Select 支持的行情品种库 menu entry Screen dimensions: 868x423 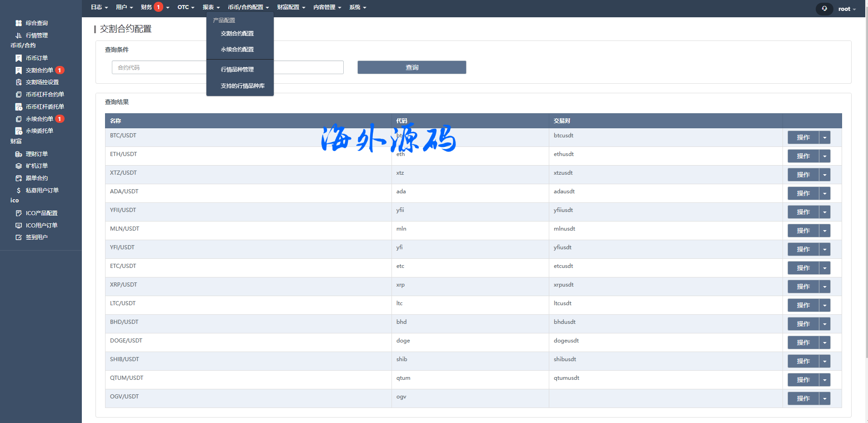242,86
